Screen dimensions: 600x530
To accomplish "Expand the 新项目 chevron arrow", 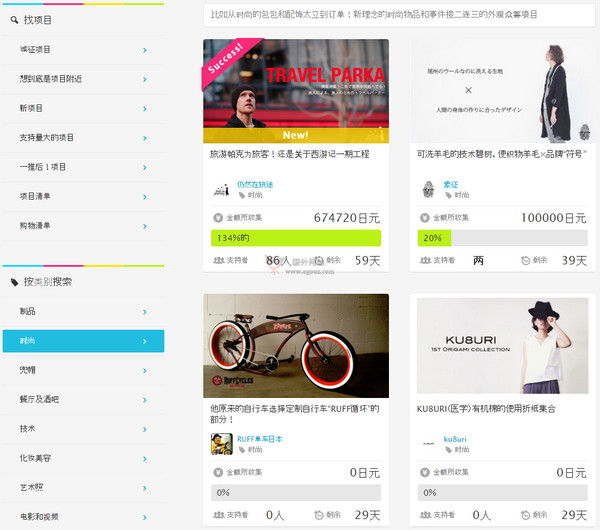I will (x=145, y=109).
